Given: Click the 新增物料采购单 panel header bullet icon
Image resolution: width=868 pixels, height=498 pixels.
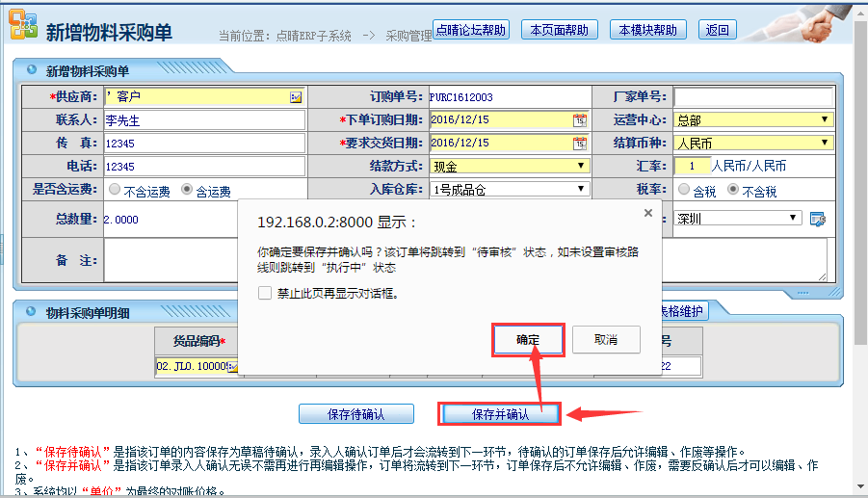Looking at the screenshot, I should [32, 71].
